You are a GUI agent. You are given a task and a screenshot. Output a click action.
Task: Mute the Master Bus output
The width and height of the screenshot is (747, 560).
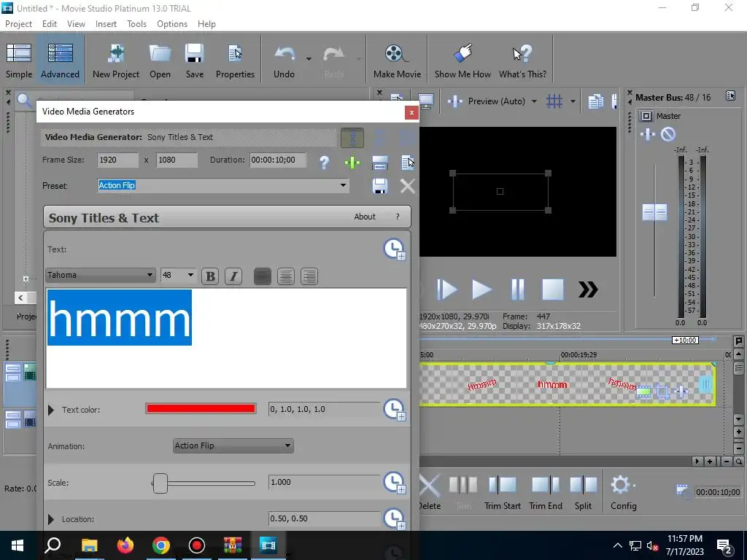tap(668, 134)
